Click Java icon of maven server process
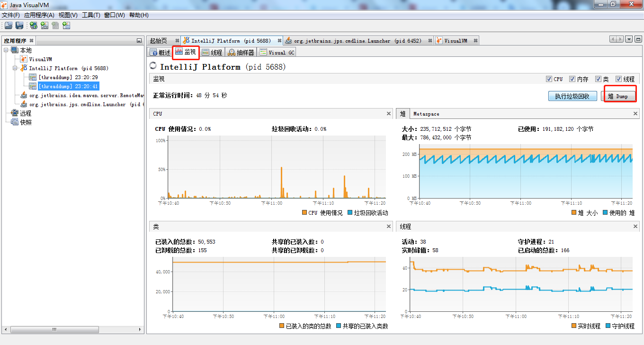 (24, 95)
